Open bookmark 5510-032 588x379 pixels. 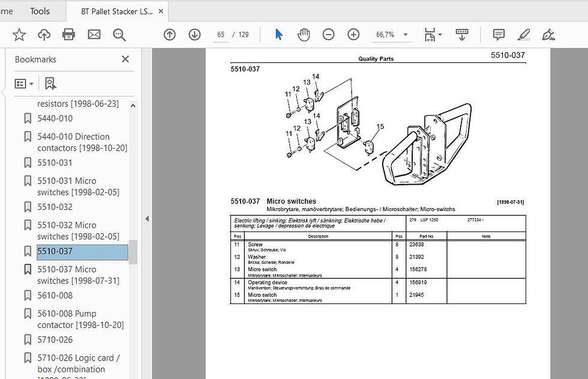tap(55, 207)
